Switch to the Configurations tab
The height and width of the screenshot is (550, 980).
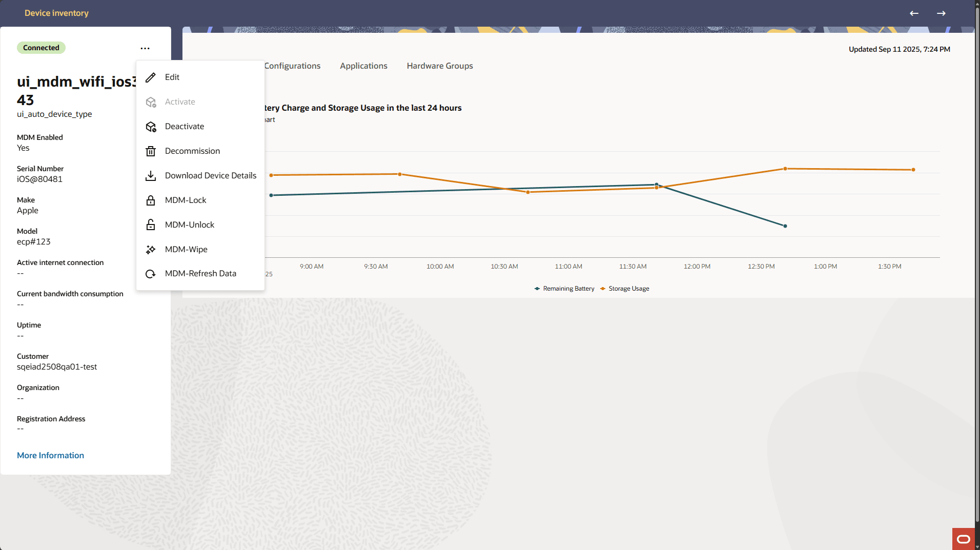click(x=292, y=66)
